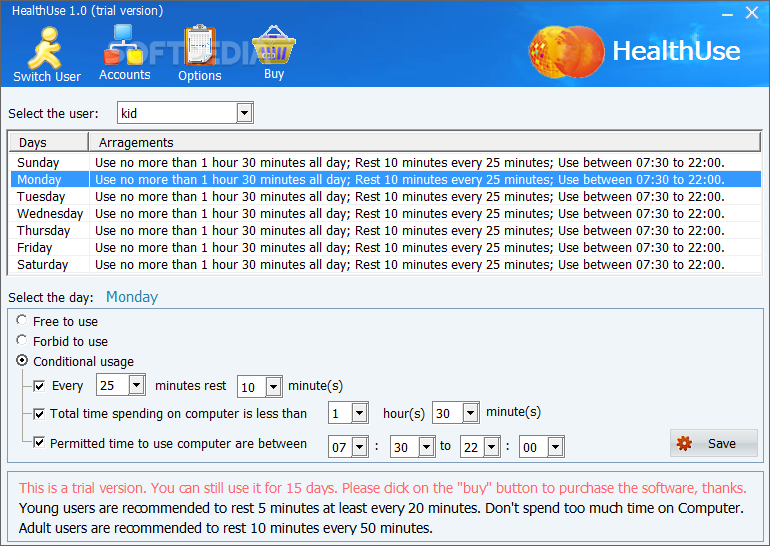Click the Arragements column header

click(425, 142)
